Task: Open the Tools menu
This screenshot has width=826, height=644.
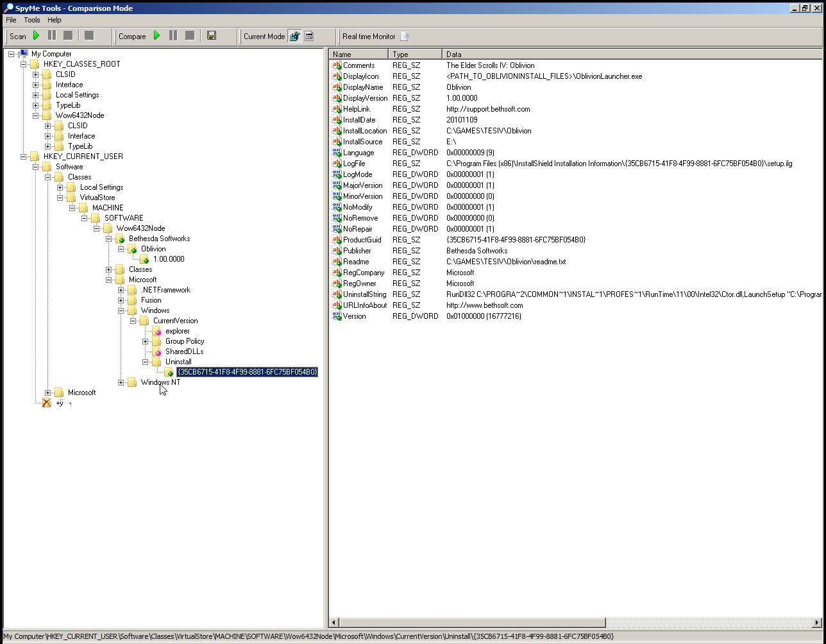Action: (32, 20)
